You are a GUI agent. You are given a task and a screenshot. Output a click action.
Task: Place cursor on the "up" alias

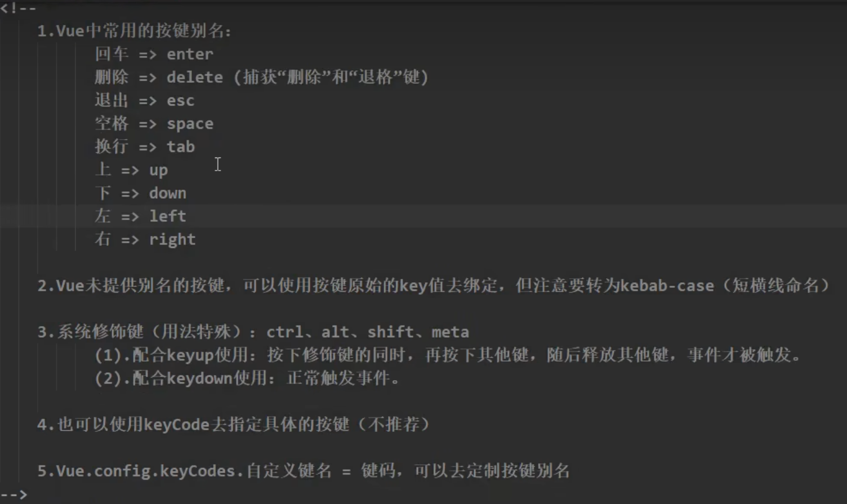click(158, 170)
